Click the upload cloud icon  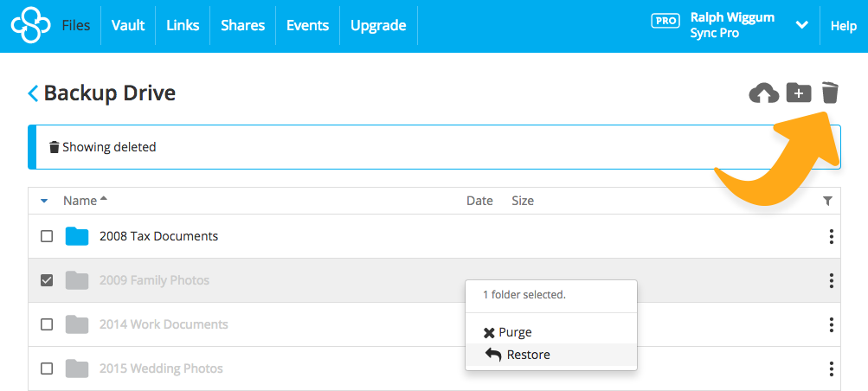(x=763, y=93)
